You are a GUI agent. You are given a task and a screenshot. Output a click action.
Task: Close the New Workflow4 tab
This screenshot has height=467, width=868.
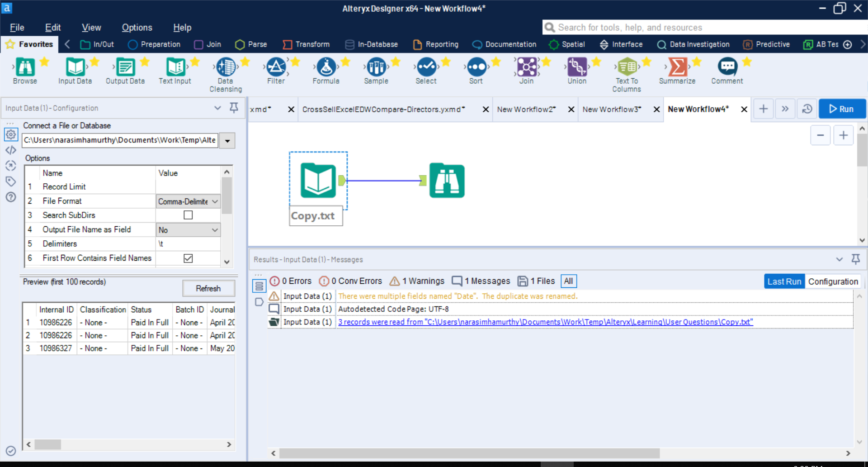pyautogui.click(x=744, y=109)
